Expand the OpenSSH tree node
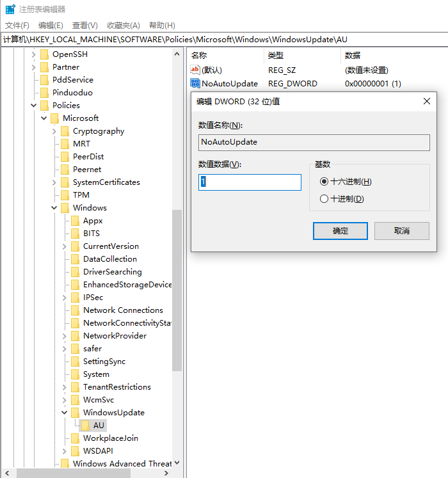Screen dimensions: 448x478 [33, 54]
